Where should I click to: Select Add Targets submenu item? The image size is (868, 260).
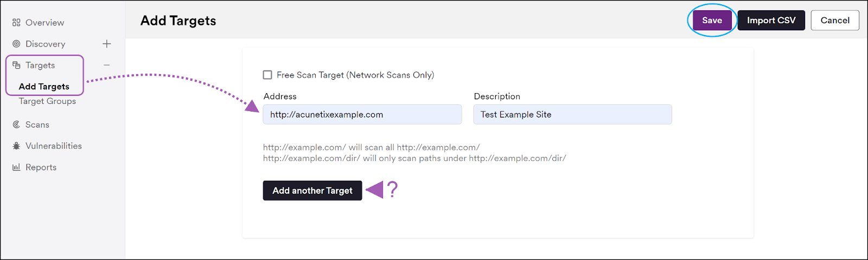[x=44, y=87]
